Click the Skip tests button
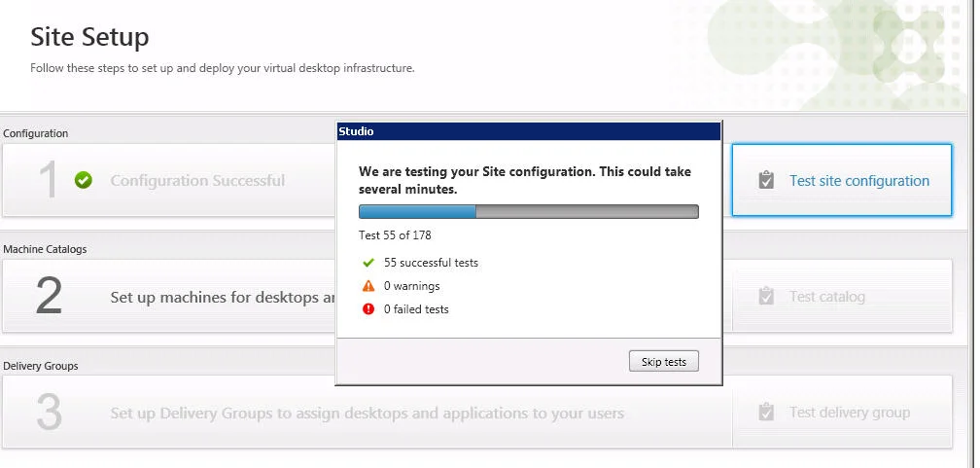Viewport: 980px width, 468px height. click(664, 362)
